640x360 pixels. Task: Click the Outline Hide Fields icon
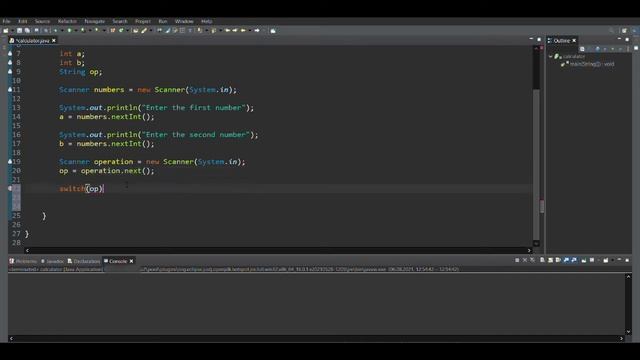598,49
